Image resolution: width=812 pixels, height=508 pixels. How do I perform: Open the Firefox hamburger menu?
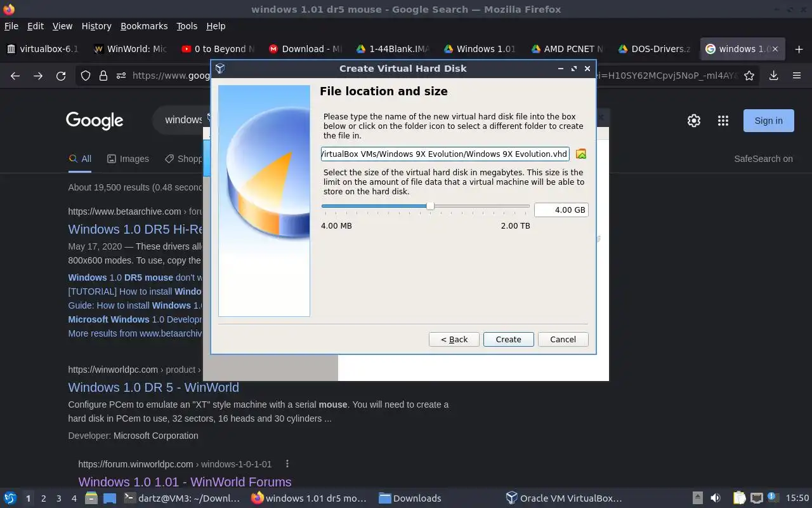tap(797, 76)
